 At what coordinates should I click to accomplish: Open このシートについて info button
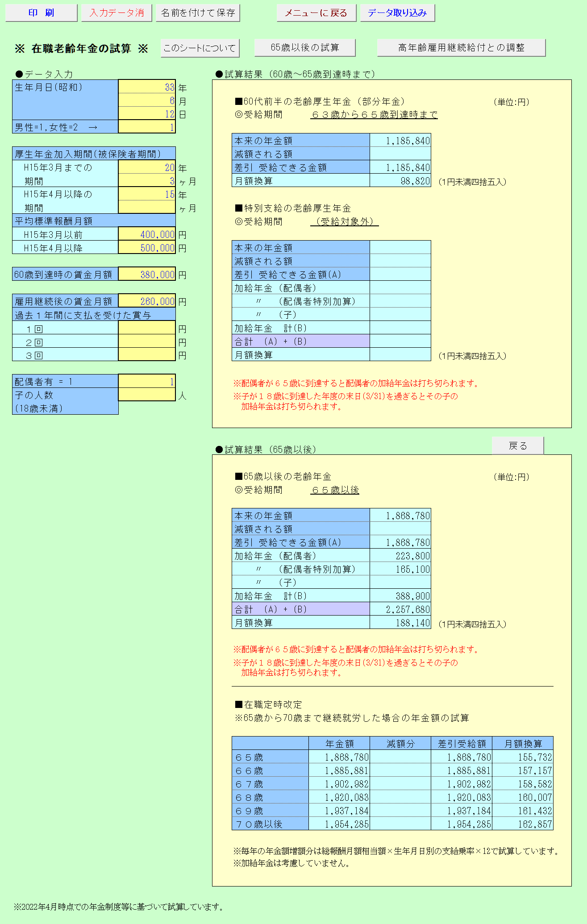[200, 48]
